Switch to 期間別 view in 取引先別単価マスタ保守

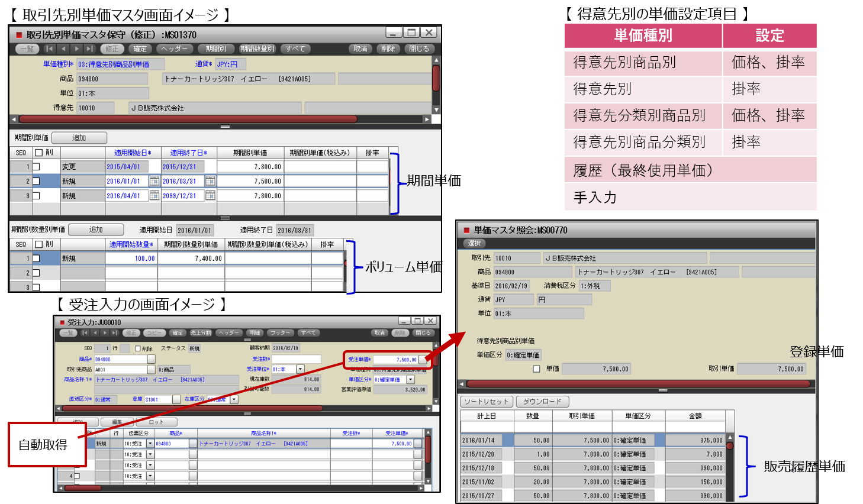(x=215, y=49)
